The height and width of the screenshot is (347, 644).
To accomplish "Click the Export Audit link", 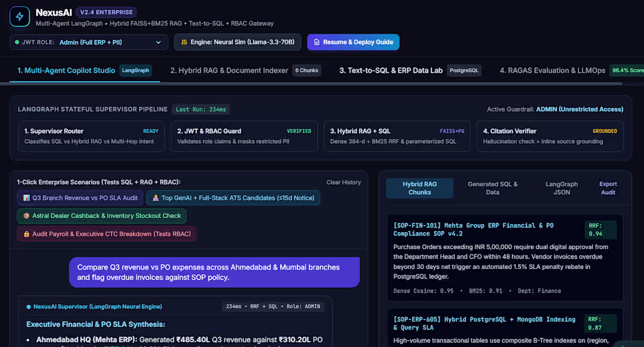I will point(608,188).
